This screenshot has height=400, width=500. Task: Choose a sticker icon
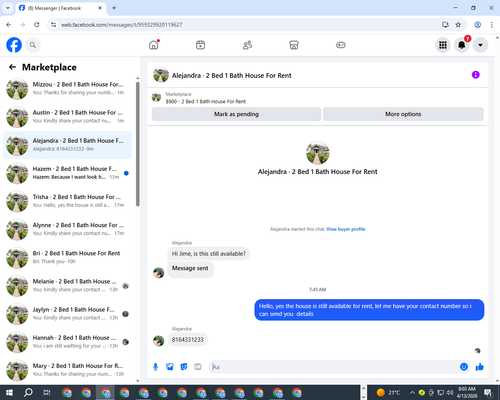point(184,367)
